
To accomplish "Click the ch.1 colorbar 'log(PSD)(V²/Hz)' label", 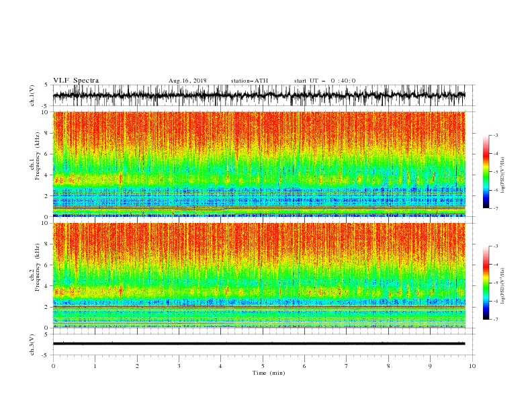I will pyautogui.click(x=503, y=175).
